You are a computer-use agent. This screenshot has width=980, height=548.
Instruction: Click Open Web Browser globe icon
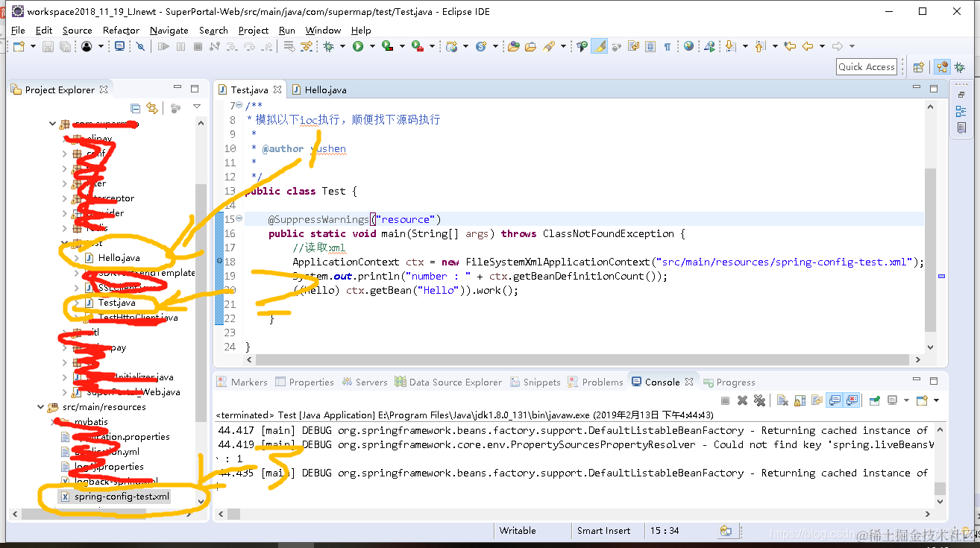pyautogui.click(x=688, y=46)
